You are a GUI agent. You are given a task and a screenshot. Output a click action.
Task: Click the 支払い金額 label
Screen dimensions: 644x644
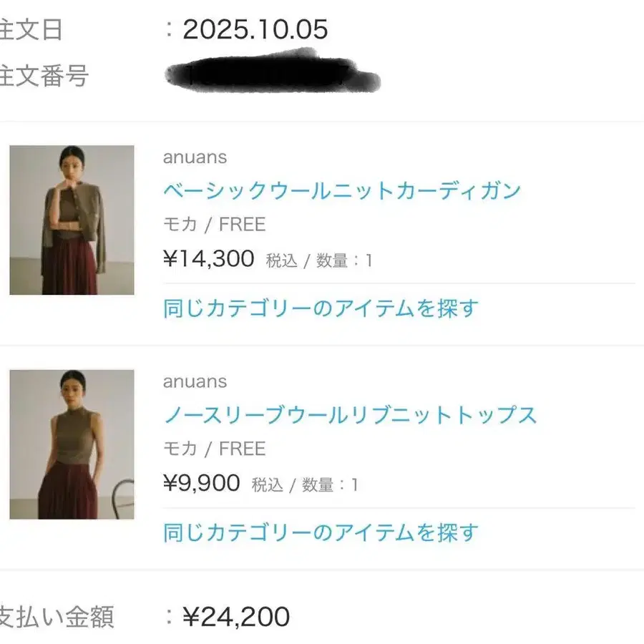click(x=56, y=617)
